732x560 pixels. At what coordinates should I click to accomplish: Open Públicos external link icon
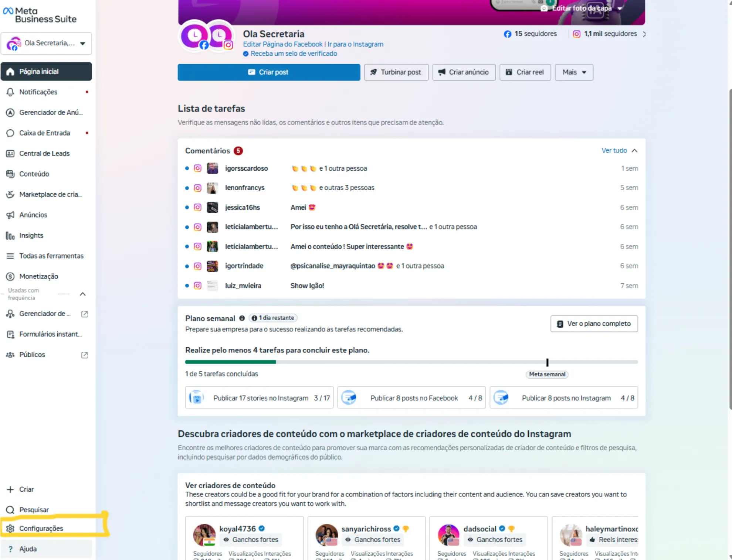[85, 355]
